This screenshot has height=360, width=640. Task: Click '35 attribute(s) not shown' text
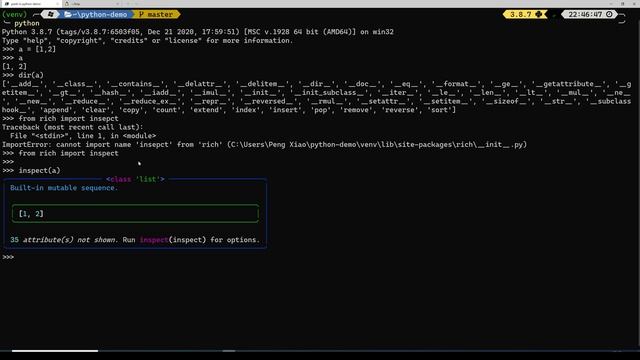(x=63, y=240)
